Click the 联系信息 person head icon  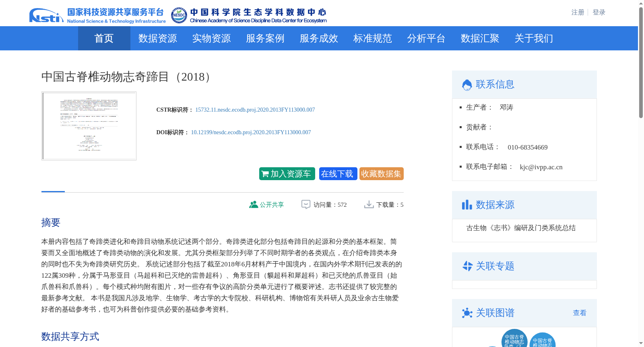[467, 85]
